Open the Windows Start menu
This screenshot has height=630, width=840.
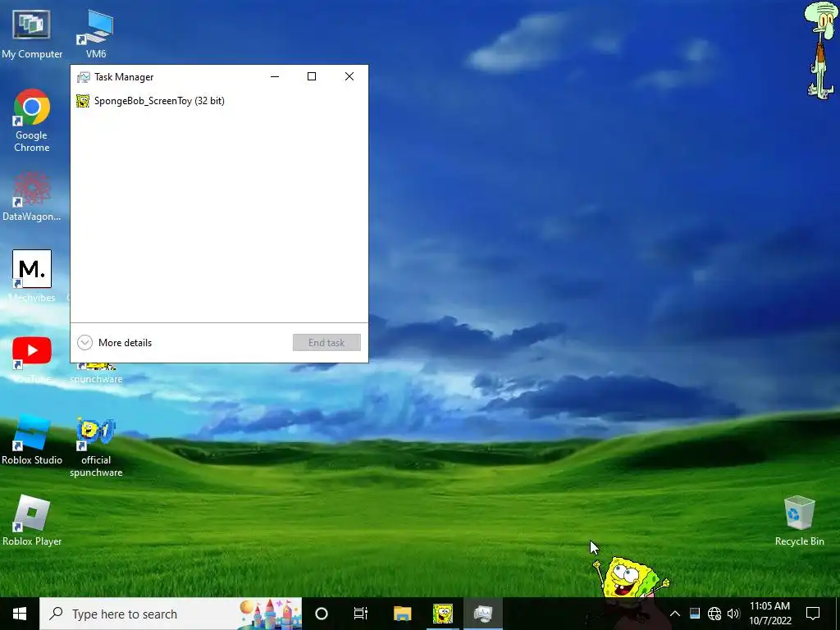coord(20,614)
